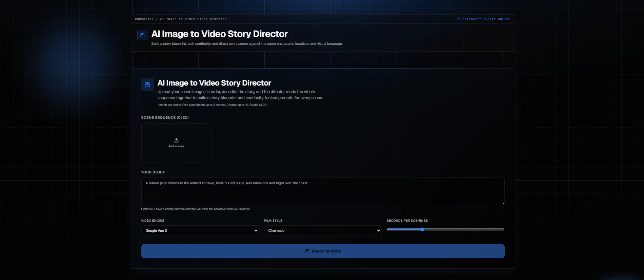Open the Video Engine dropdown showing Google Veo 3
This screenshot has width=644, height=280.
200,230
